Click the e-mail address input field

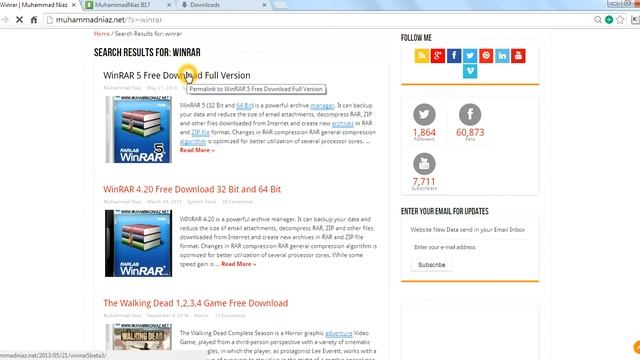(x=469, y=247)
